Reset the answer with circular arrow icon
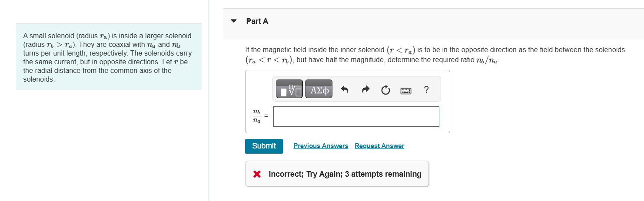Screen dimensions: 644x201 click(385, 90)
